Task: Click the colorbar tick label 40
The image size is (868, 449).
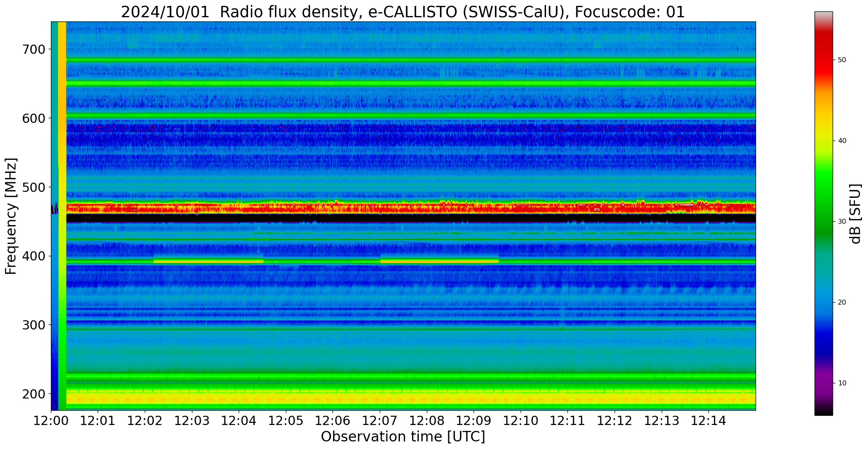Action: [842, 141]
